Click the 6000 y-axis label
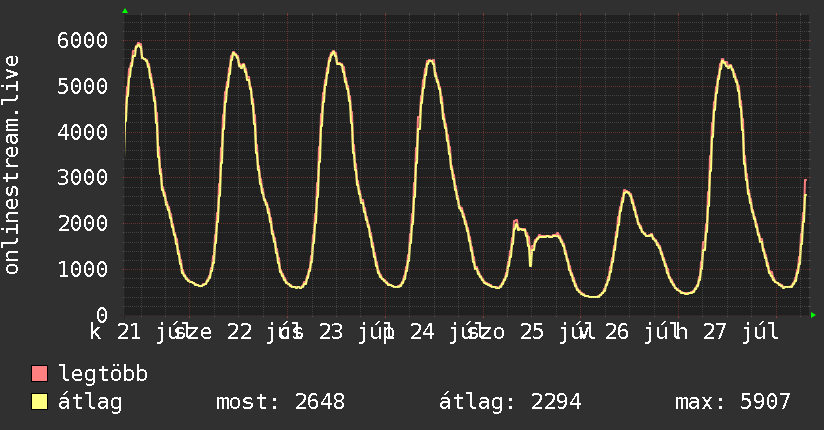Viewport: 824px width, 430px height. (83, 40)
